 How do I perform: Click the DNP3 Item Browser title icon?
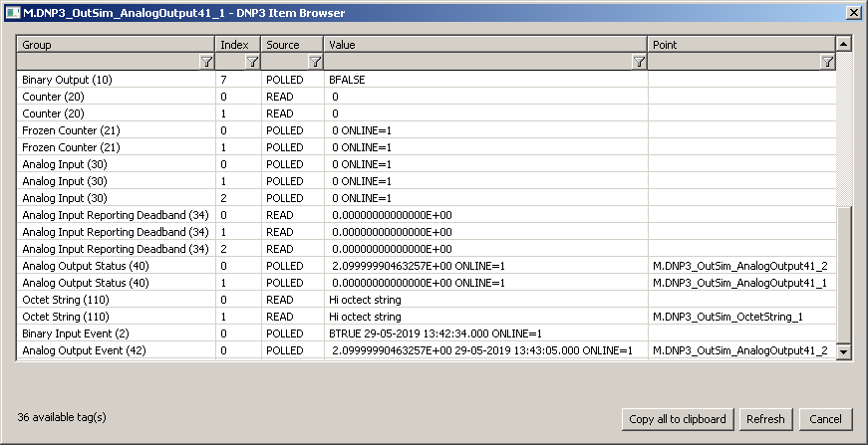pyautogui.click(x=12, y=12)
